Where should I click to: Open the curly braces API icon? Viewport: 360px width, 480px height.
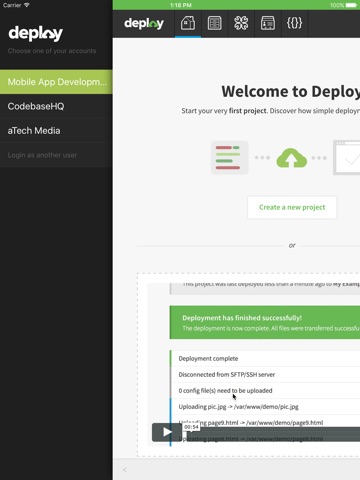295,23
